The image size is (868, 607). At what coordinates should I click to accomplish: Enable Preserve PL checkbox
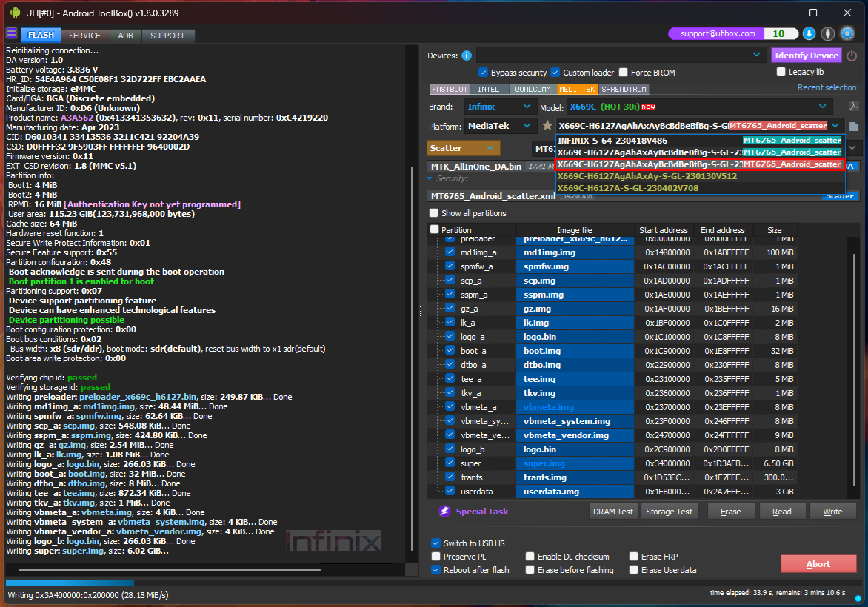(435, 557)
